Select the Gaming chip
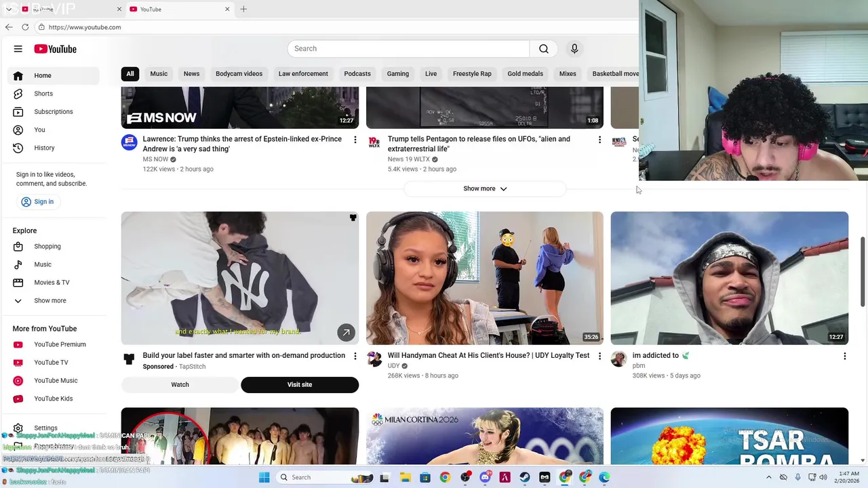 point(398,74)
